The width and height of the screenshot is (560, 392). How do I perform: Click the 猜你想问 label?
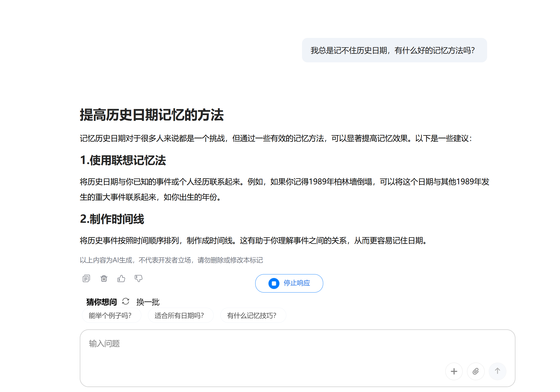click(x=101, y=302)
